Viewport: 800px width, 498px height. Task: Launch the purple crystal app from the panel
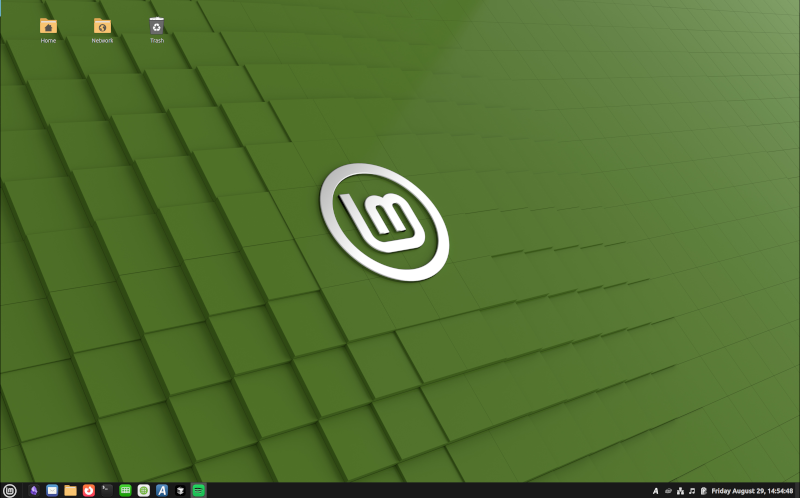click(x=34, y=490)
